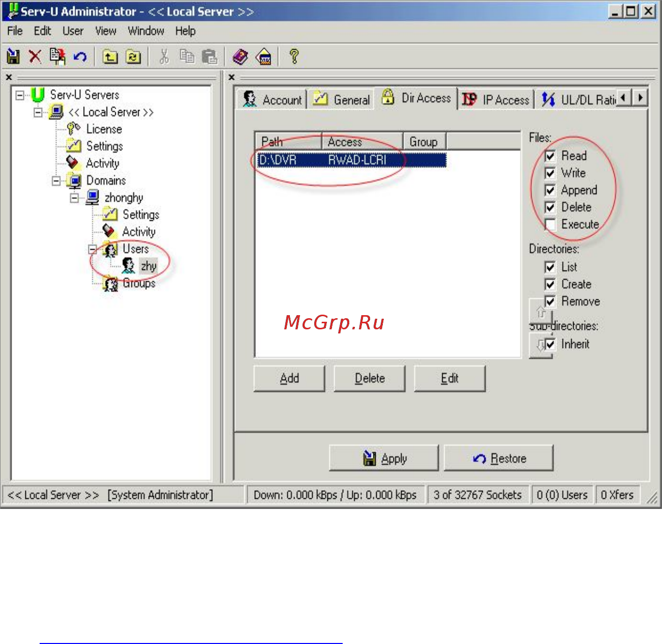662x644 pixels.
Task: Click the Apply button
Action: click(x=384, y=458)
